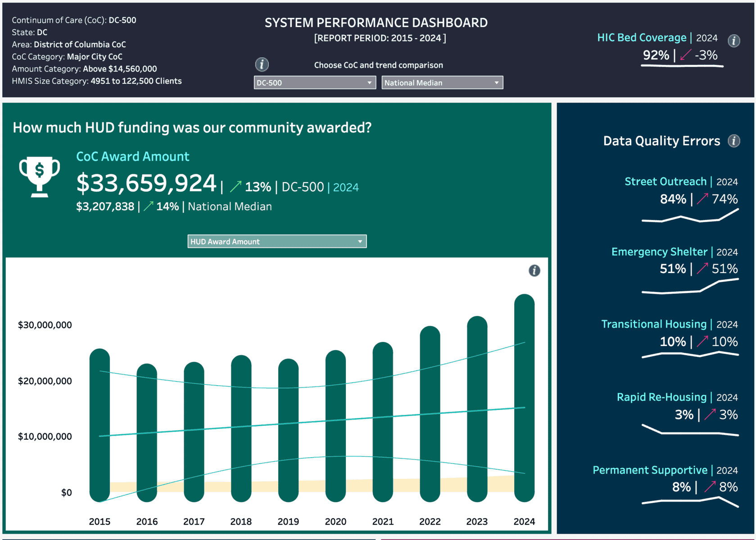This screenshot has height=540, width=756.
Task: Click the $3,207,838 national median value
Action: [105, 207]
